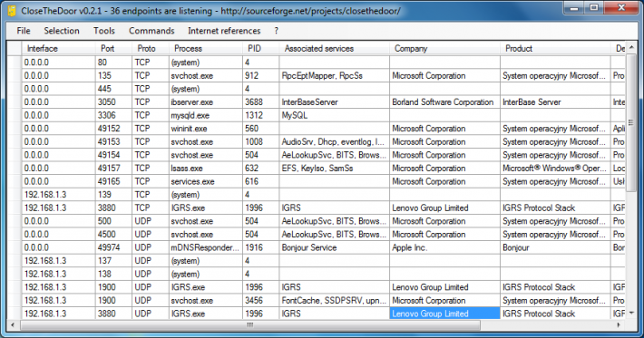
Task: Select PID 616 cell
Action: [x=261, y=181]
